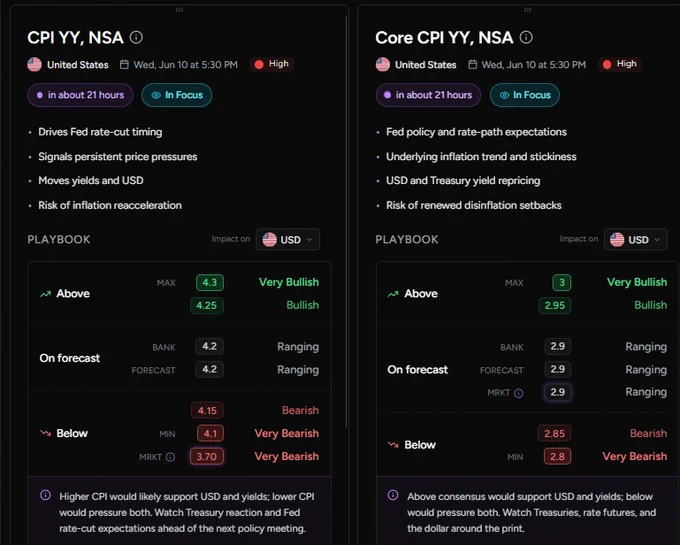The width and height of the screenshot is (680, 545).
Task: Click MRKT info icon in CPI Below section
Action: 170,457
